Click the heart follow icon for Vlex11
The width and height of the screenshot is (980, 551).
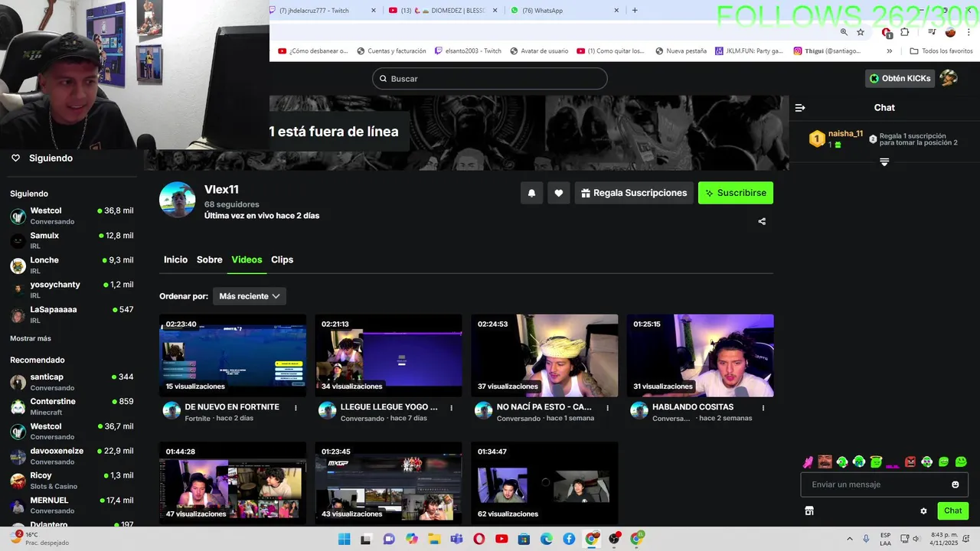559,193
